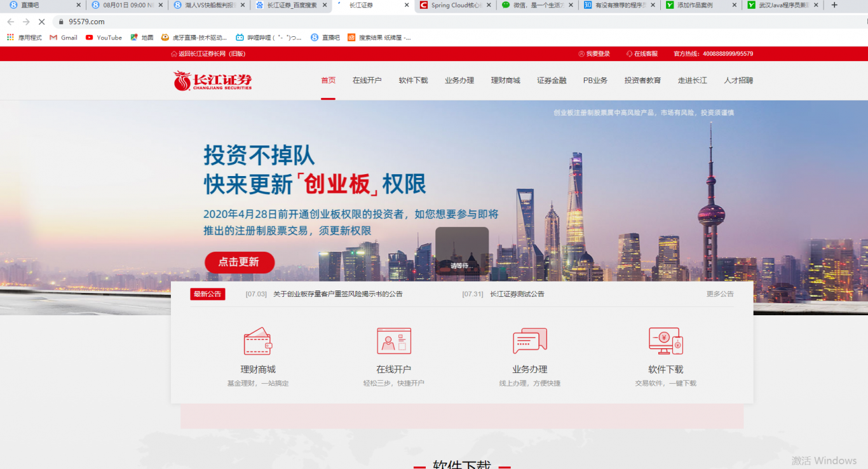The width and height of the screenshot is (868, 469).
Task: Open the YouTube bookmark
Action: point(104,37)
